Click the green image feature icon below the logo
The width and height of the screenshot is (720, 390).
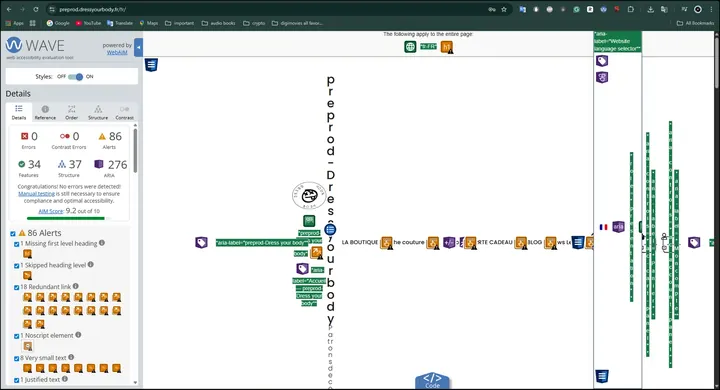309,220
